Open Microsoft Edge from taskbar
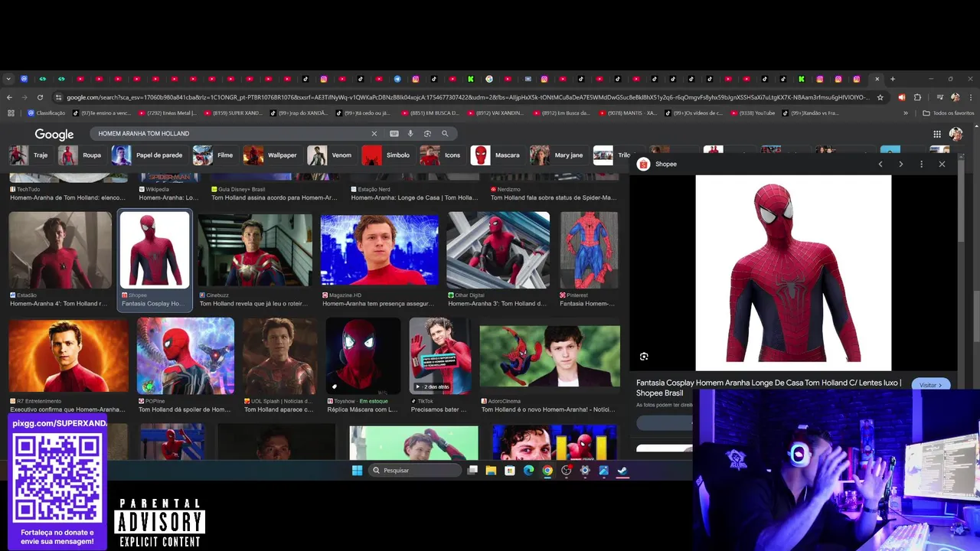This screenshot has width=980, height=551. click(x=528, y=471)
